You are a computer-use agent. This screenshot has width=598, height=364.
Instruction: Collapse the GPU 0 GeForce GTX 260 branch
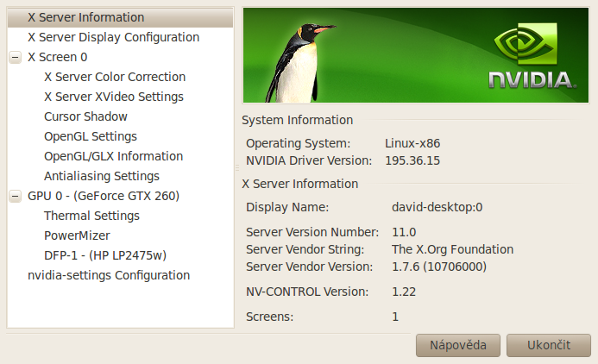pos(16,196)
